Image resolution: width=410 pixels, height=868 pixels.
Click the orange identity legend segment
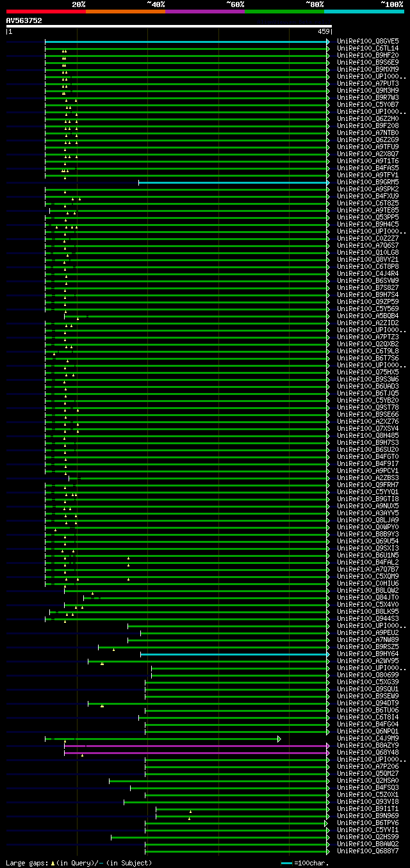tap(126, 12)
